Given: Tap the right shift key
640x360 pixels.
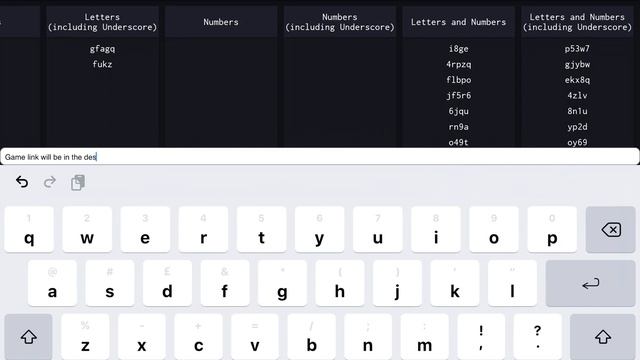Looking at the screenshot, I should tap(603, 337).
